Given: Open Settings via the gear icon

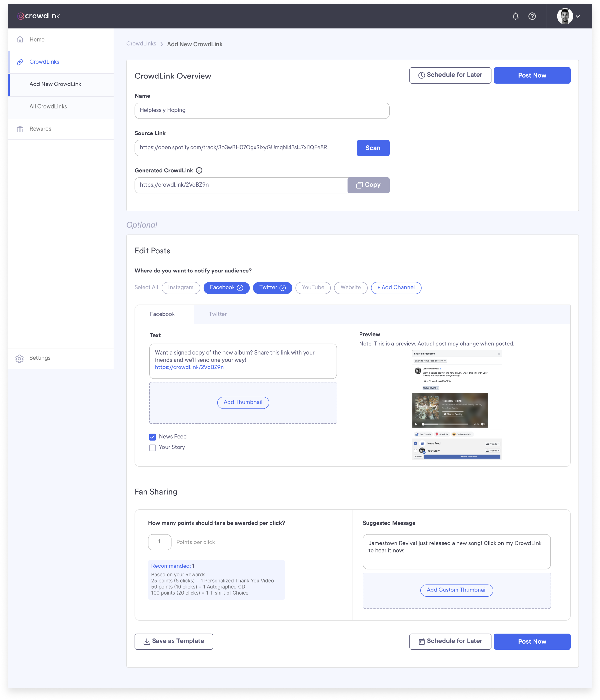Looking at the screenshot, I should (x=20, y=358).
